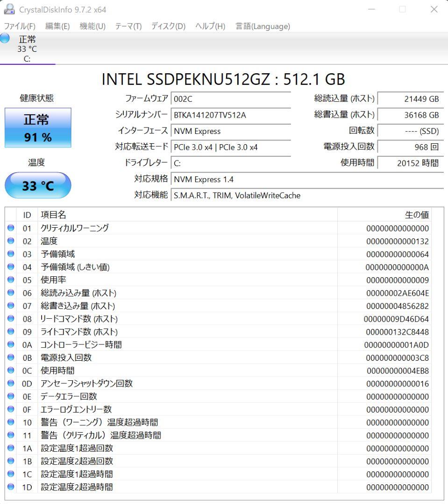Open the 機能(U) menu
The image size is (448, 504).
coord(92,26)
